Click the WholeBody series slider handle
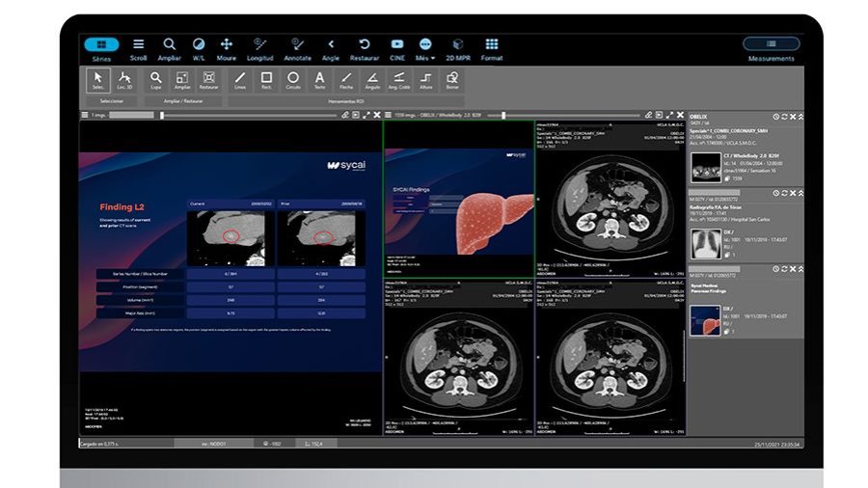 pos(503,115)
